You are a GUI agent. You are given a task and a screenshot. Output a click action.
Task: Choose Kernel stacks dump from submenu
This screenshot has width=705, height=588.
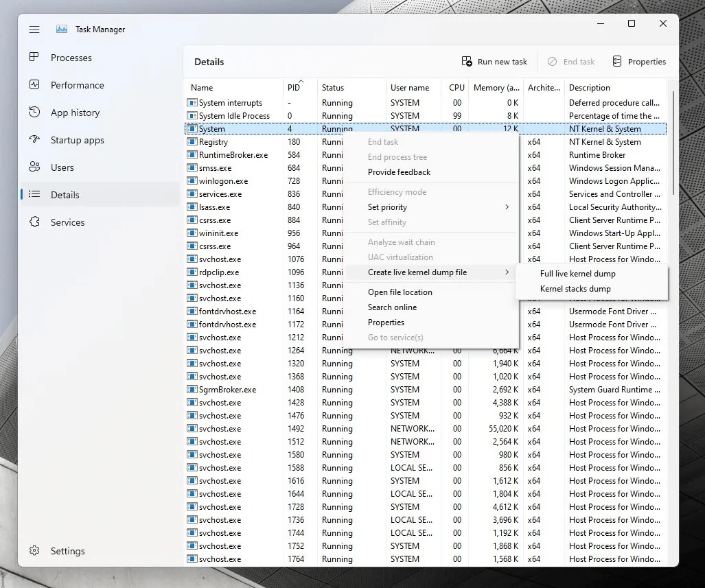574,289
